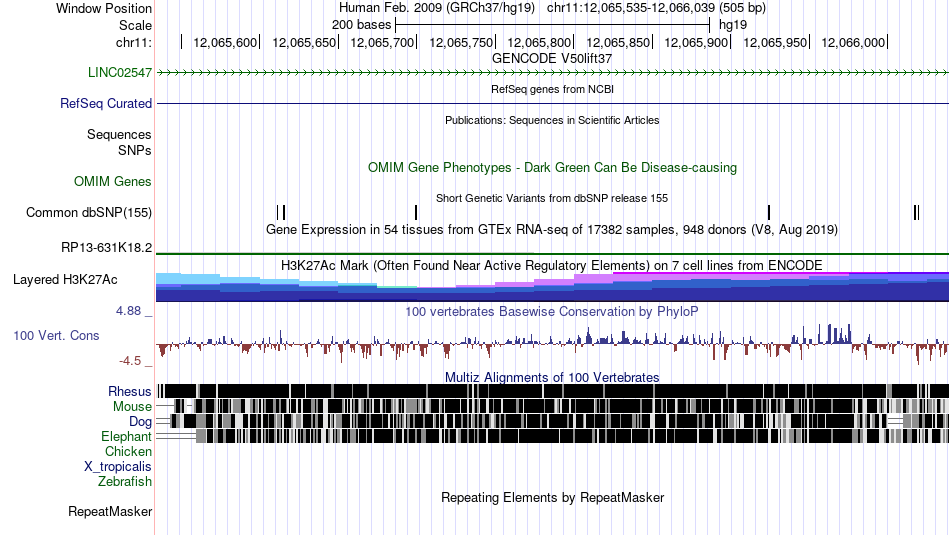Click the Human Feb. 2009 (GRCh37/hg19) assembly text
This screenshot has height=535, width=950.
(x=436, y=8)
